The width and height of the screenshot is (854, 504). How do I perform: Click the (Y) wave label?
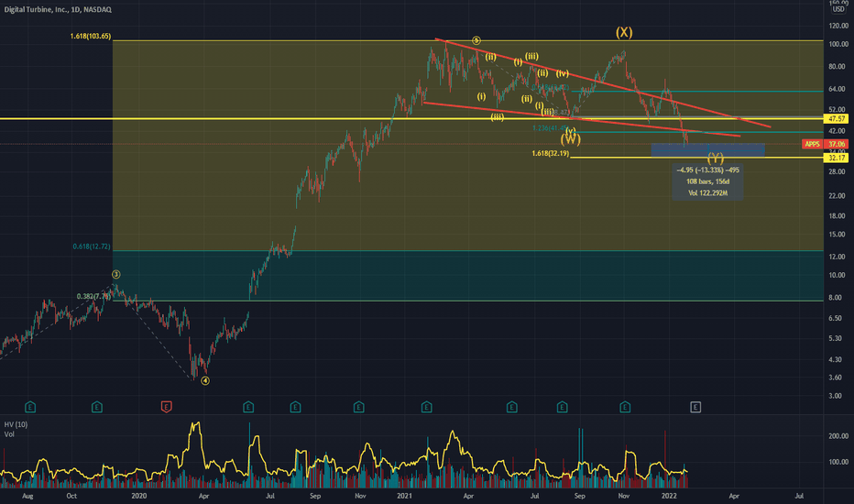tap(715, 158)
